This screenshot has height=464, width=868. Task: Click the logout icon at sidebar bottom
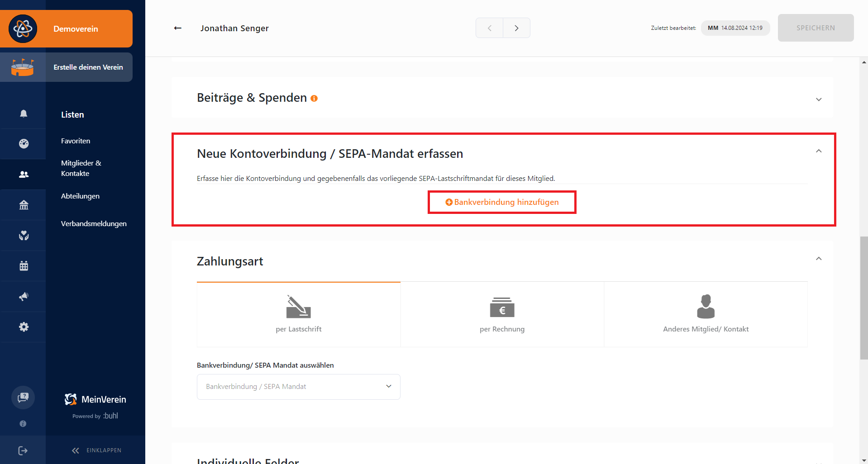(23, 450)
